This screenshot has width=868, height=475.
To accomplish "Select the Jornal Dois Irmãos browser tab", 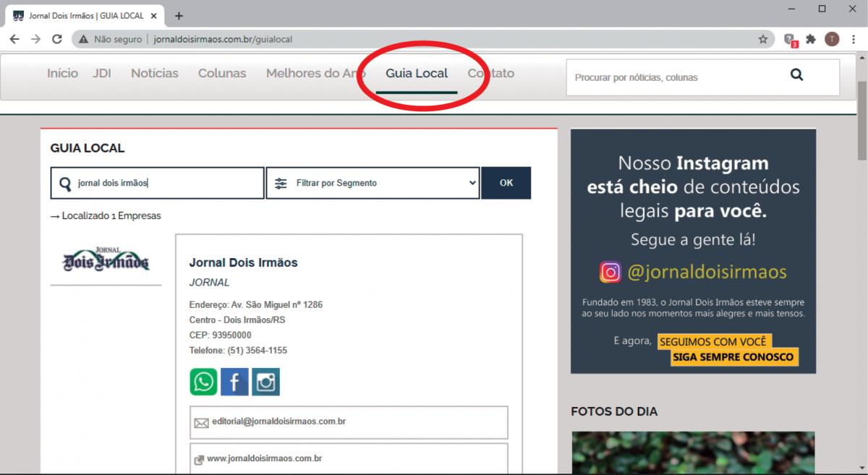I will (83, 15).
